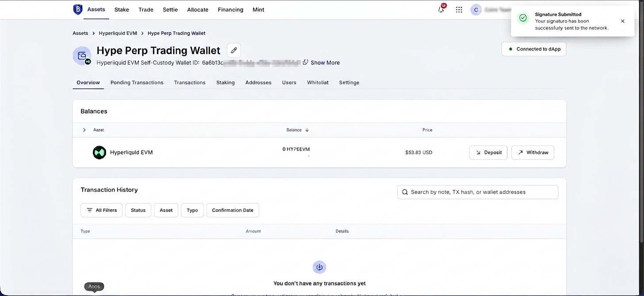This screenshot has height=296, width=644.
Task: Select the Overview tab
Action: click(x=88, y=82)
